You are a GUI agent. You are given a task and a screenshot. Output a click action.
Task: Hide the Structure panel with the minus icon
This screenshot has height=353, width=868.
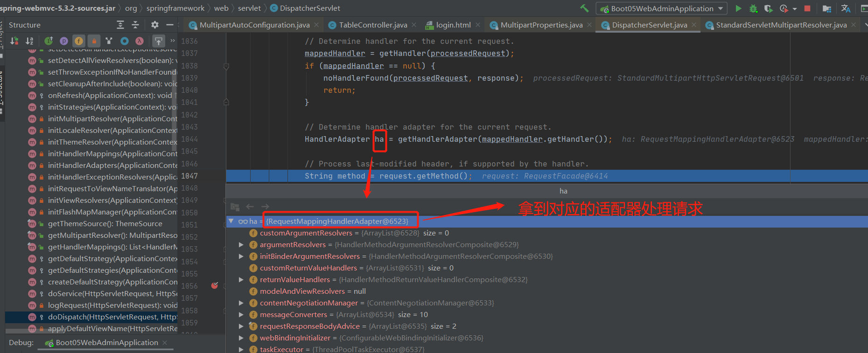[x=169, y=25]
